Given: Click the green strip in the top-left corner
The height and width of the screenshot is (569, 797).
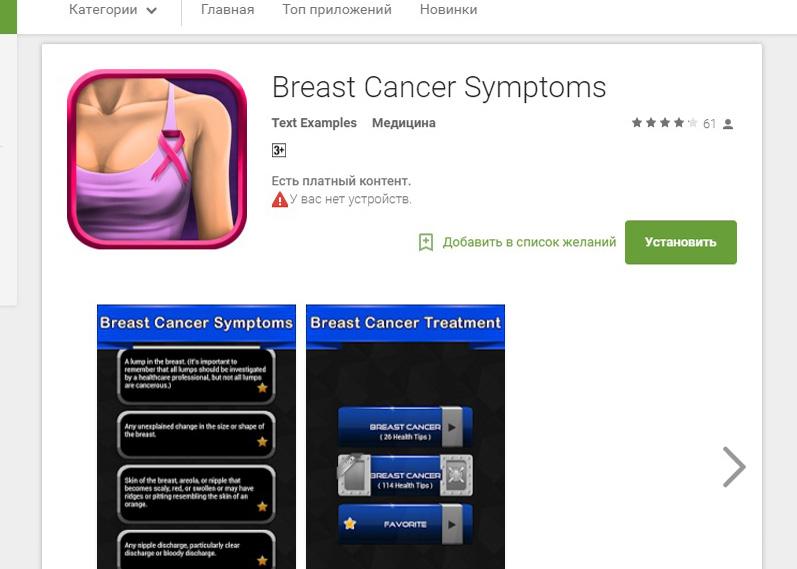Looking at the screenshot, I should coord(8,17).
